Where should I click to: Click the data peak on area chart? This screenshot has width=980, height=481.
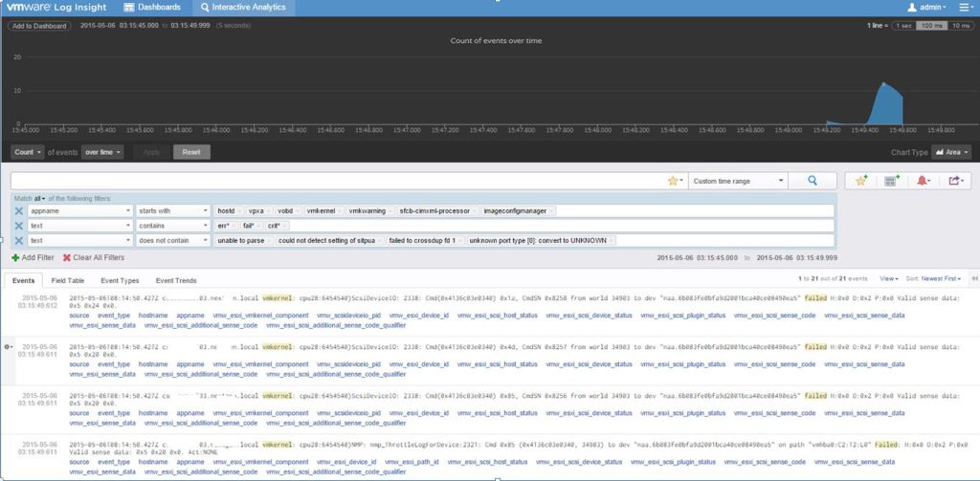[x=883, y=83]
